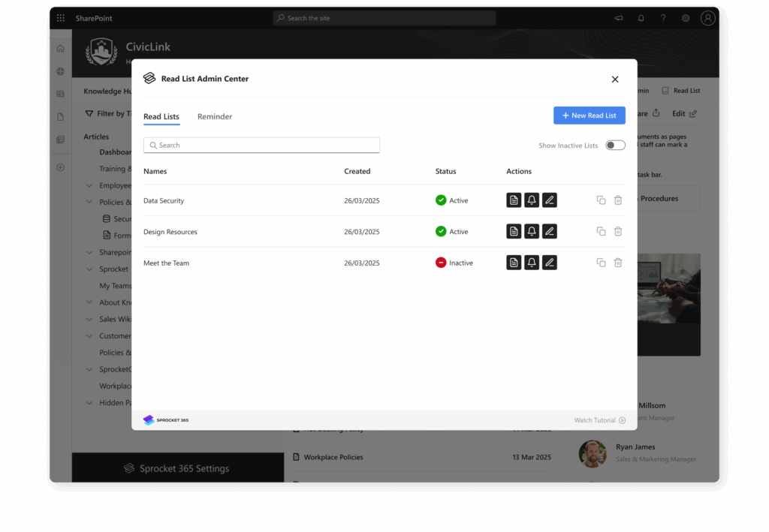Viewport: 769px width, 532px height.
Task: Click the laptop image thumbnail behind dialog
Action: pos(669,289)
